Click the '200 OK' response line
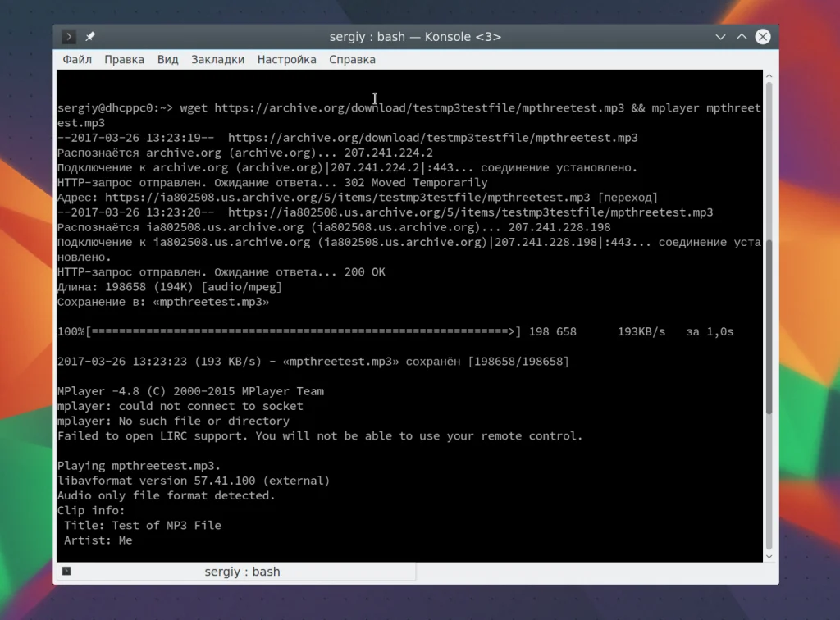The width and height of the screenshot is (840, 620). tap(221, 272)
